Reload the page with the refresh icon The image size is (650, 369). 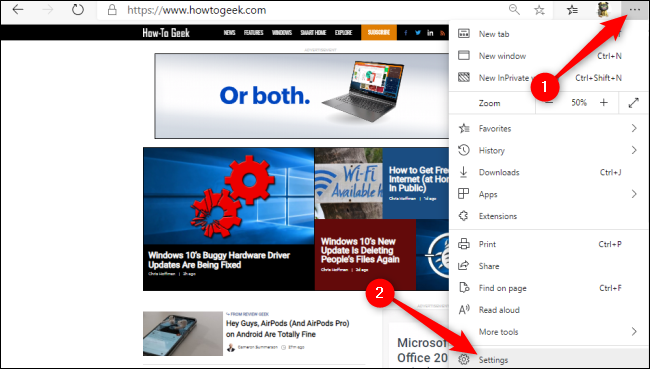pos(78,10)
